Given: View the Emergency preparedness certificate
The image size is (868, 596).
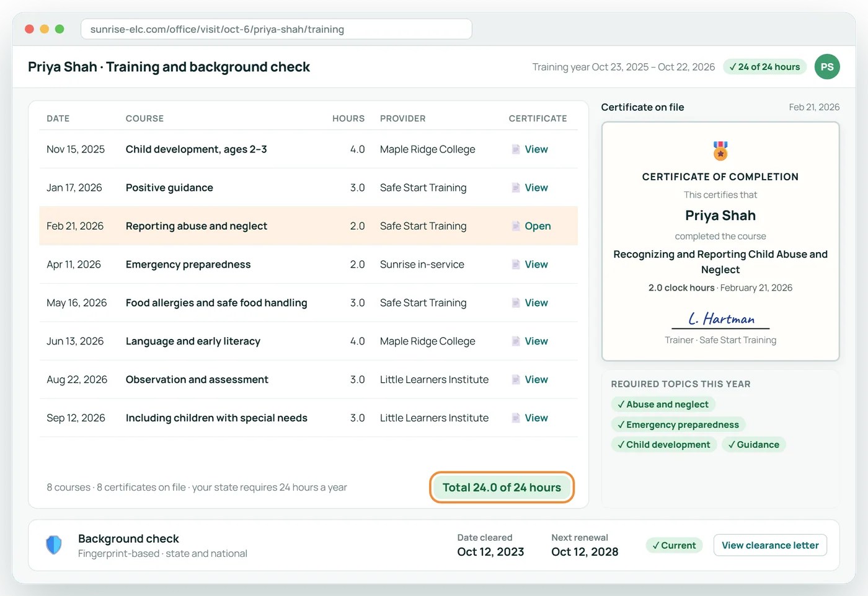Looking at the screenshot, I should (536, 265).
